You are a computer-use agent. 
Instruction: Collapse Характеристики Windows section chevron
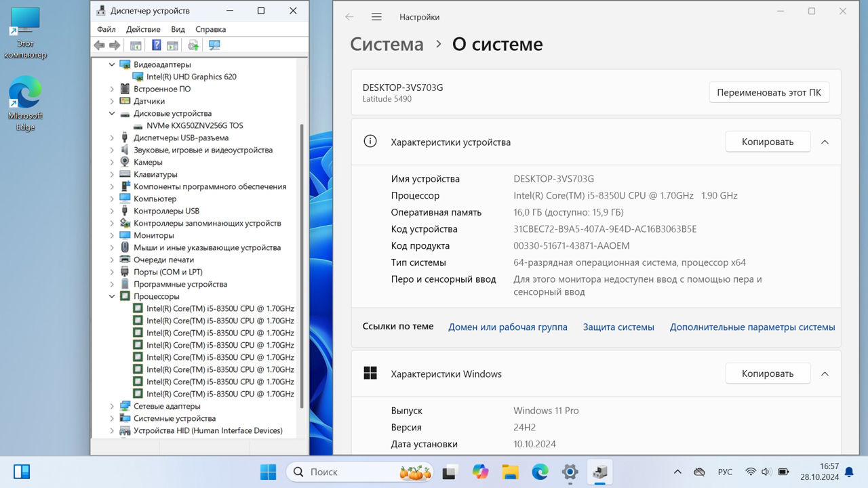pyautogui.click(x=825, y=373)
